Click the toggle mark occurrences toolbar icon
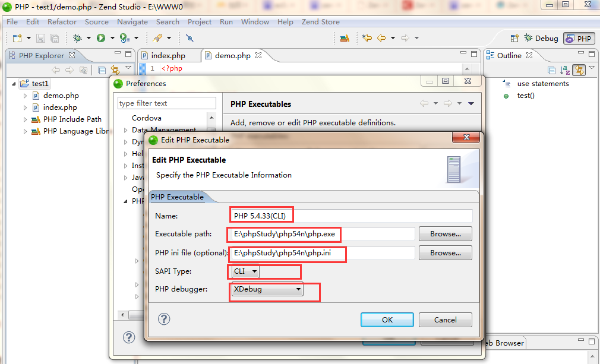 [190, 38]
